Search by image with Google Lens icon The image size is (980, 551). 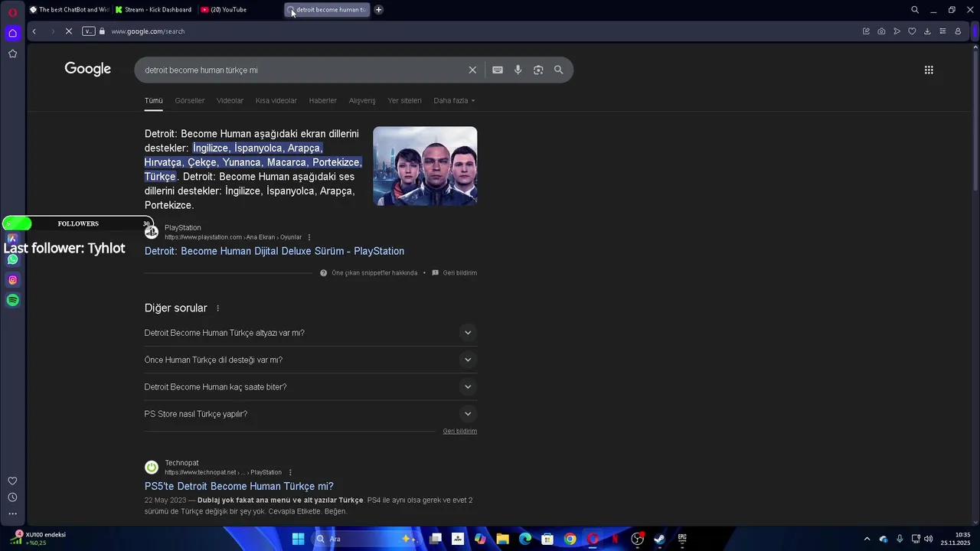pyautogui.click(x=538, y=70)
